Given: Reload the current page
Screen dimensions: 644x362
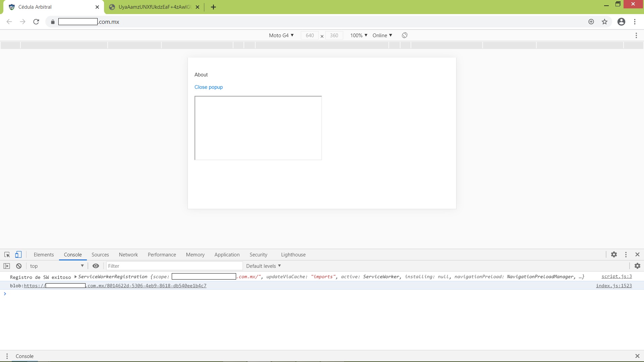Looking at the screenshot, I should [36, 22].
